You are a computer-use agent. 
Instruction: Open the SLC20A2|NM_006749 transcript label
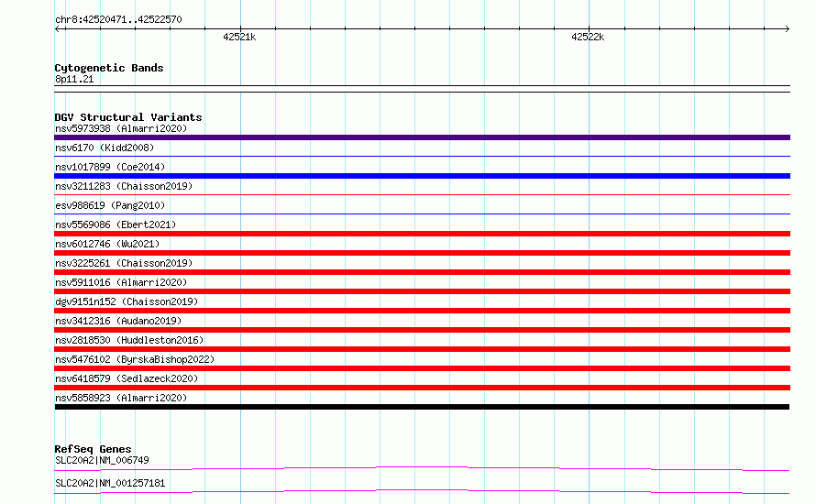point(102,460)
